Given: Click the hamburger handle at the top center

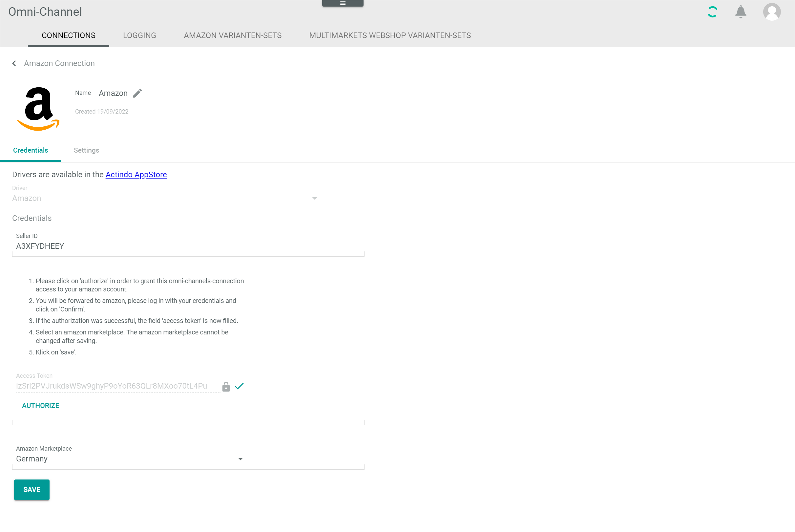Looking at the screenshot, I should 343,3.
